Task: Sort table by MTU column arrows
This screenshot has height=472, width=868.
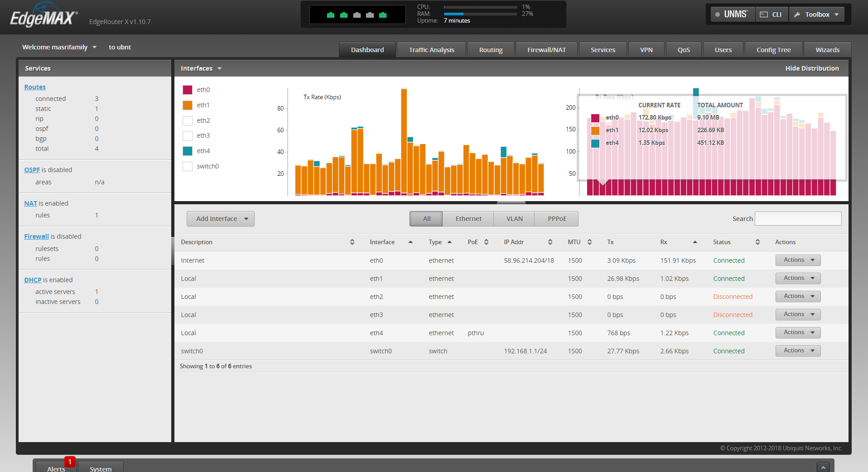Action: [589, 242]
